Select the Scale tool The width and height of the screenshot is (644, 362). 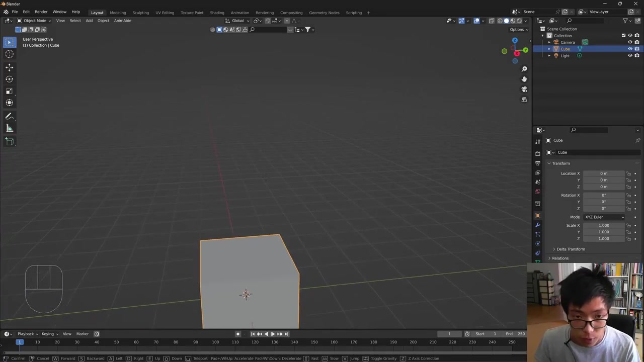point(9,91)
